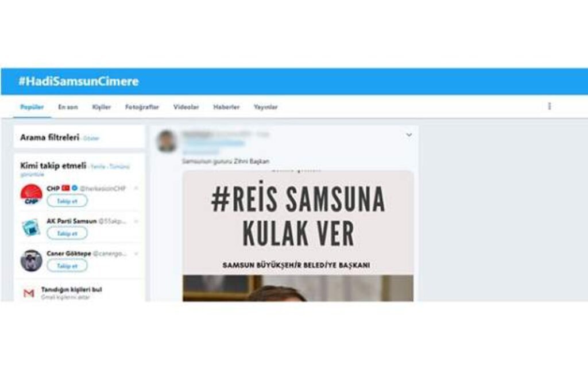This screenshot has width=588, height=368.
Task: Open the Kişiler tab
Action: 101,107
